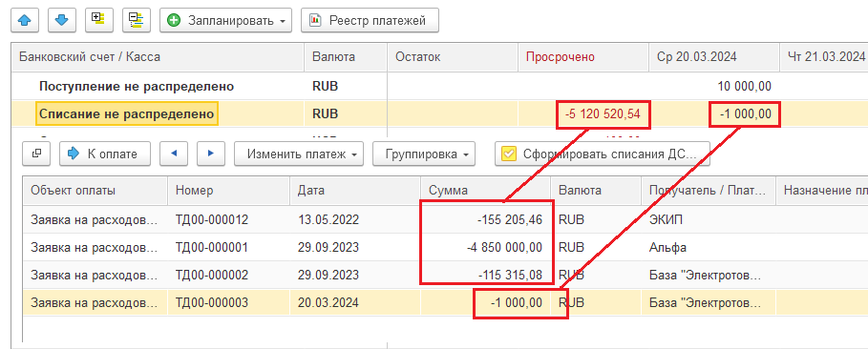This screenshot has height=349, width=868.
Task: Select row ТД00-000002
Action: [445, 275]
